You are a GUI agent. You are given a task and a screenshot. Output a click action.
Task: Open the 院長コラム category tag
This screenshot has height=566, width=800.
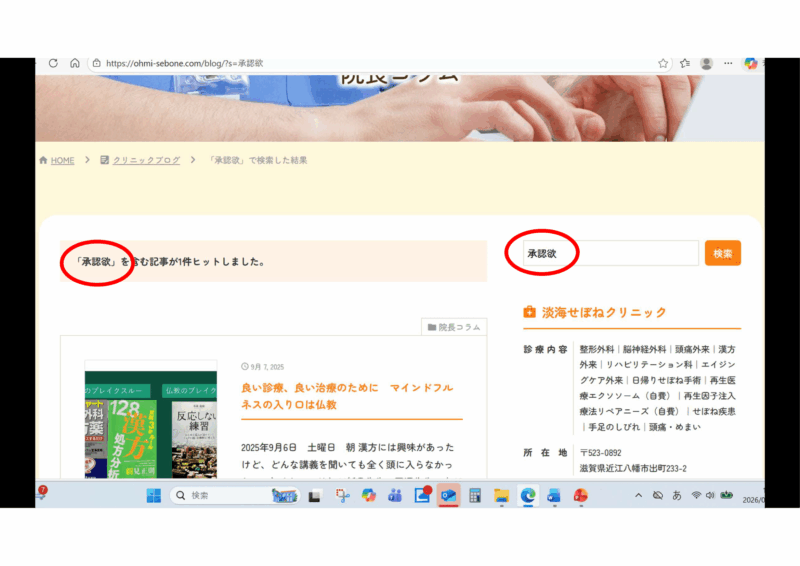click(454, 327)
